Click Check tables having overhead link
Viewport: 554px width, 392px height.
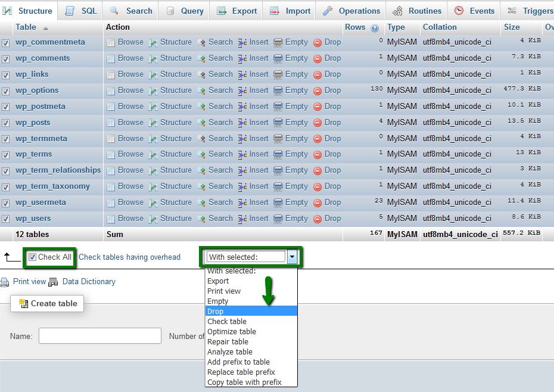[x=129, y=257]
